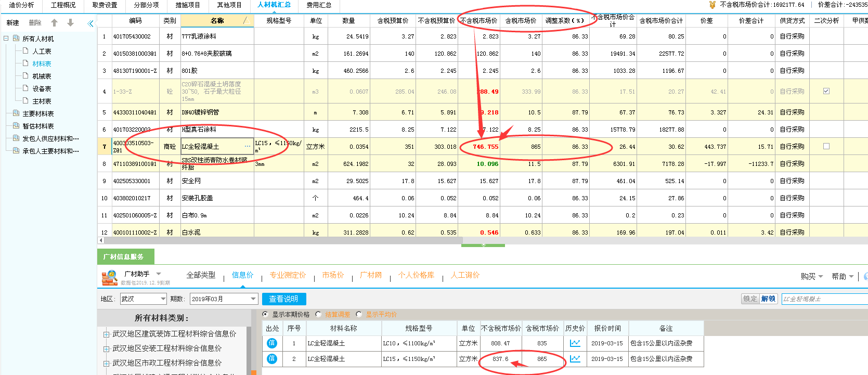Switch to the 工程概况 tab
The height and width of the screenshot is (375, 868).
[x=63, y=5]
